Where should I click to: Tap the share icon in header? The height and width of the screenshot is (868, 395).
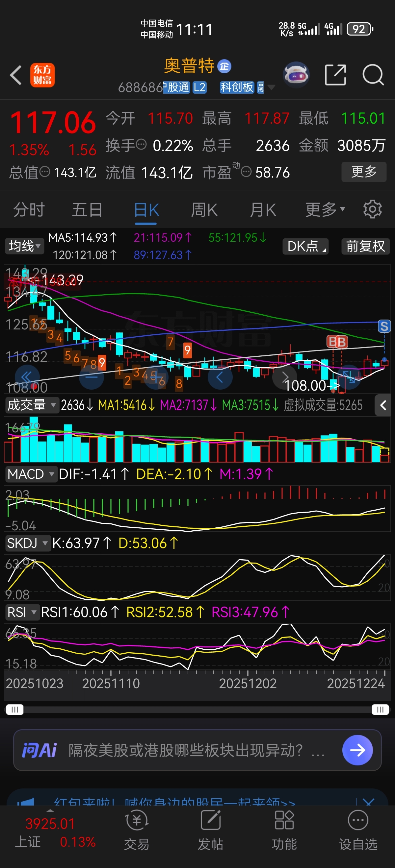pyautogui.click(x=335, y=74)
